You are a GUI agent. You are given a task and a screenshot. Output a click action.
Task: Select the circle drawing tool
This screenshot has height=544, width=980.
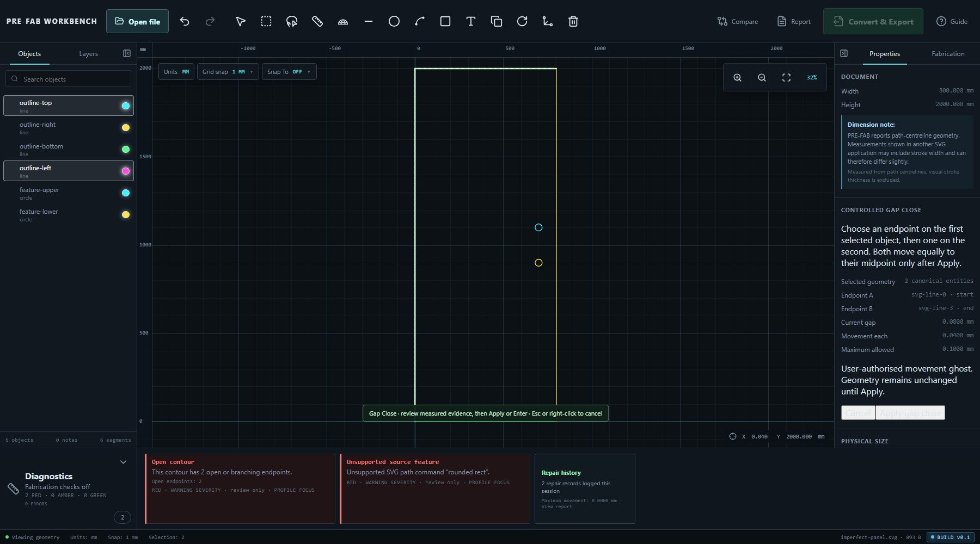click(x=394, y=21)
